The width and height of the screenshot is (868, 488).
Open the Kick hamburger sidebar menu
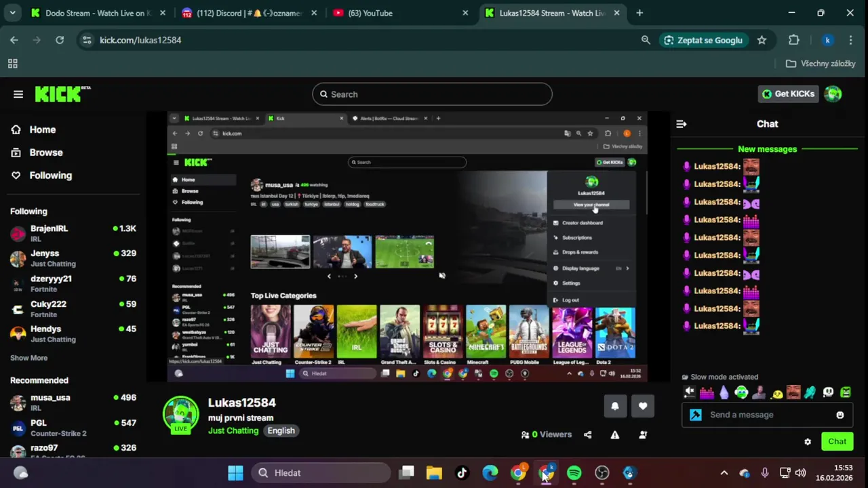(x=18, y=94)
